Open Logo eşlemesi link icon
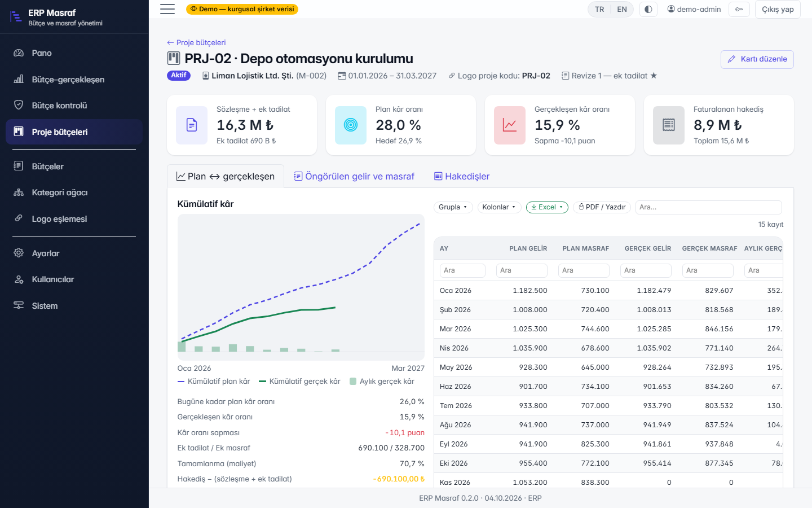 pyautogui.click(x=19, y=218)
